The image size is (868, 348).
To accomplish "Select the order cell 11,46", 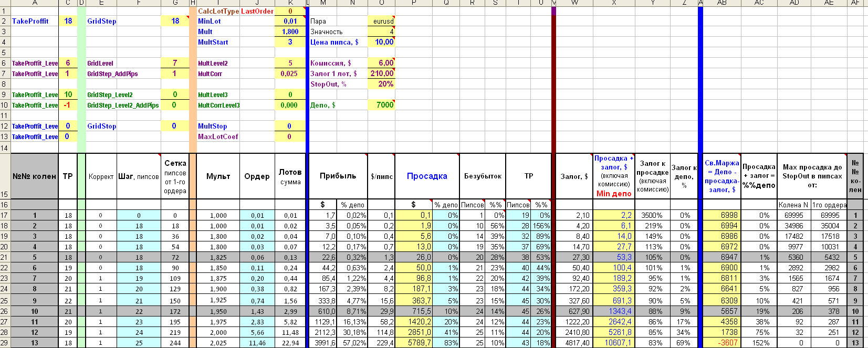I will (x=257, y=343).
